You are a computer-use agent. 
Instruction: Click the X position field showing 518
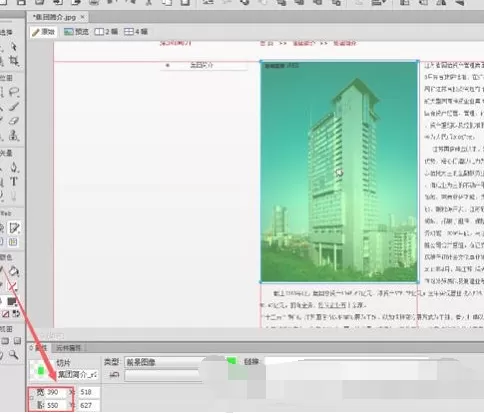point(88,392)
